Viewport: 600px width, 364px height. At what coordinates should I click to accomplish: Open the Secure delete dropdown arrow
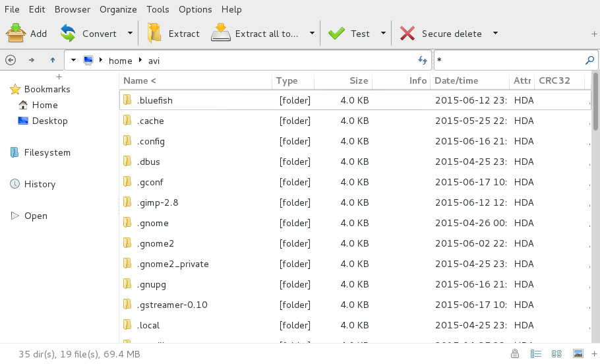[495, 33]
